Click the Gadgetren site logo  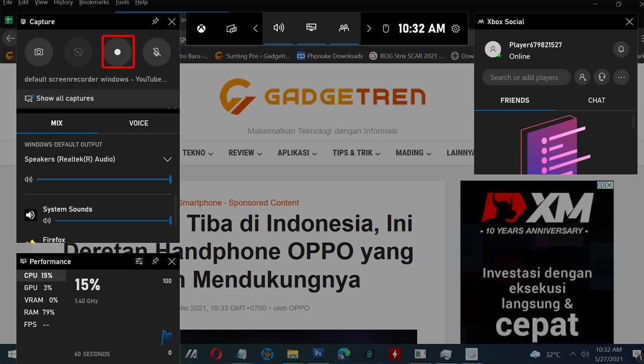323,96
